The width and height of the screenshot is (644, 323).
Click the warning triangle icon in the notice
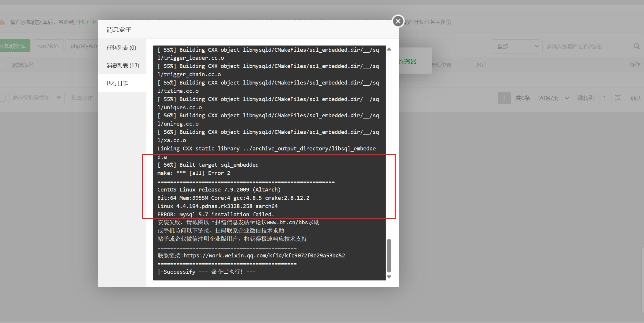[x=2, y=22]
